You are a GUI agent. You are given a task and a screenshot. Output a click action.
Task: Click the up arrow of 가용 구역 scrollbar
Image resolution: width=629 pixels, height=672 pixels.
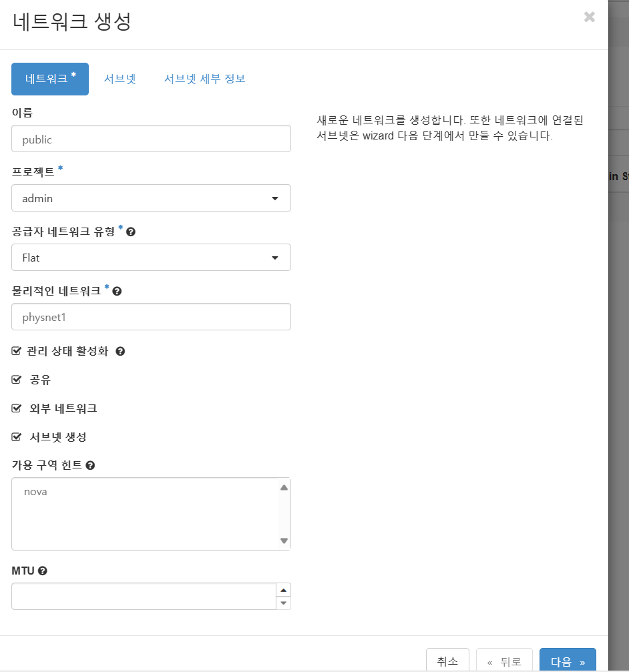click(284, 488)
